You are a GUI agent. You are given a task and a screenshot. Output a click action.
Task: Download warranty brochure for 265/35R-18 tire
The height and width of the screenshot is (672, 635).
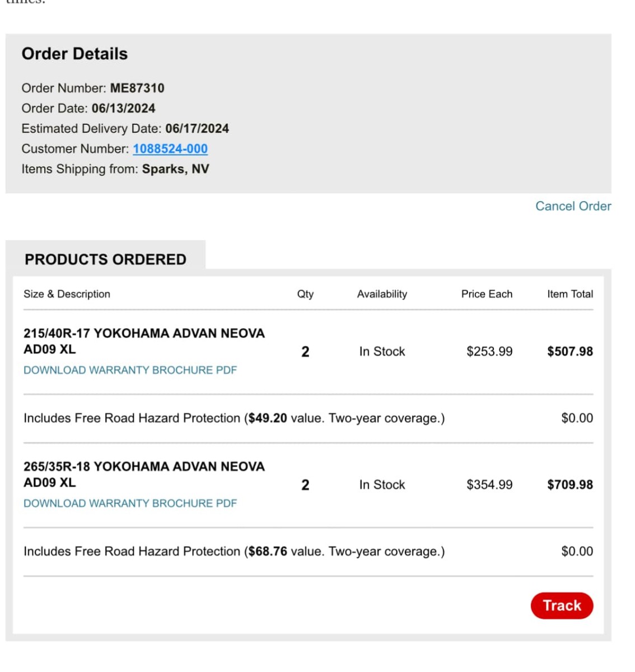point(130,503)
